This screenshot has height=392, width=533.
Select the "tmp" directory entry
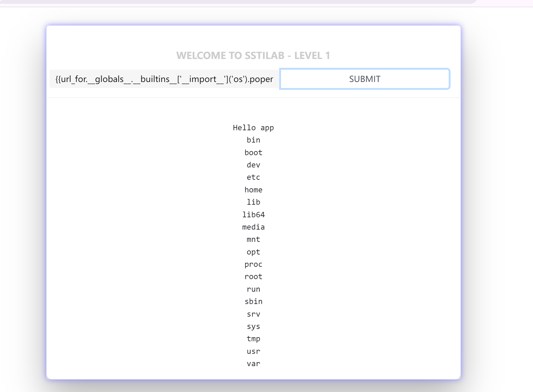point(253,339)
